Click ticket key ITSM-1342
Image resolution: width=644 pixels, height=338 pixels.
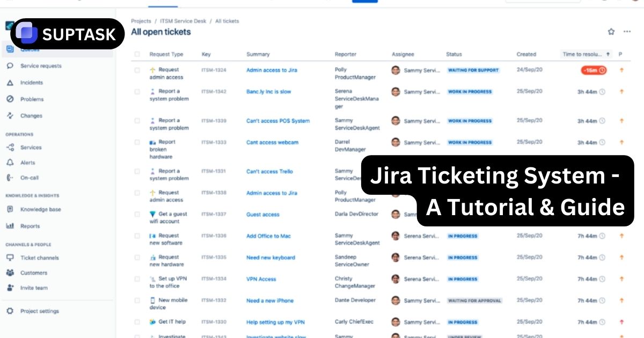214,92
